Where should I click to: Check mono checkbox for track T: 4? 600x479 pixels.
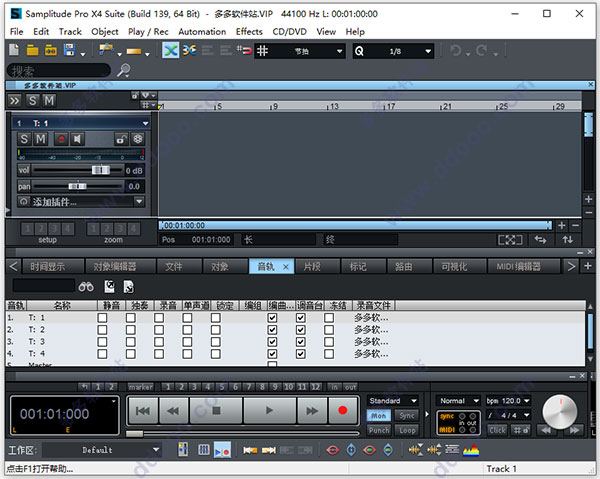coord(187,354)
